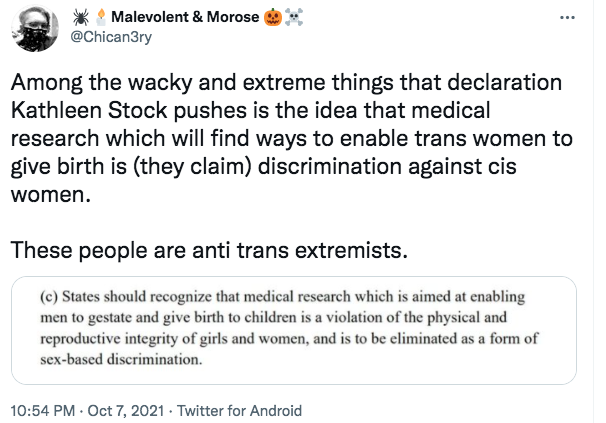The image size is (606, 423).
Task: Open the @Chican3ry handle
Action: pos(111,37)
